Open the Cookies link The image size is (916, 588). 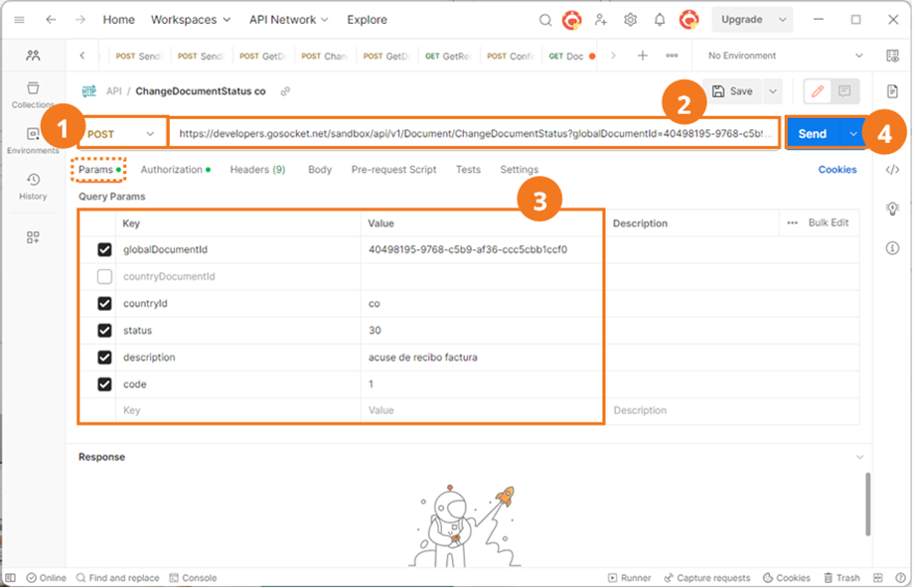pyautogui.click(x=838, y=169)
